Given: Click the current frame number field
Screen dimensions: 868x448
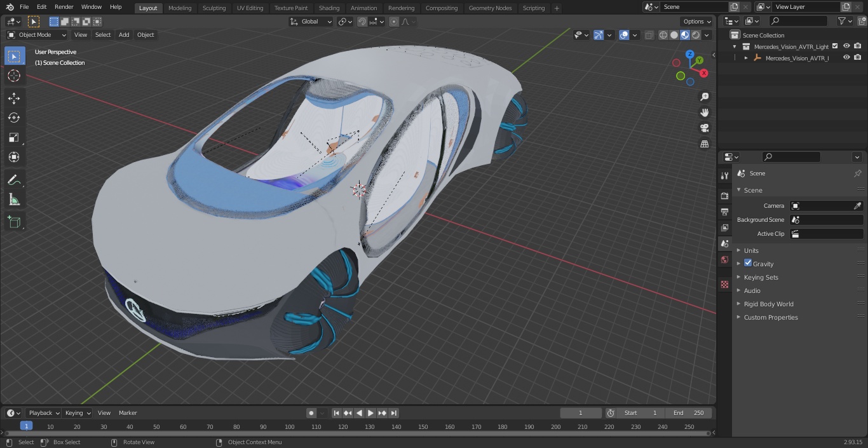Looking at the screenshot, I should pyautogui.click(x=581, y=413).
